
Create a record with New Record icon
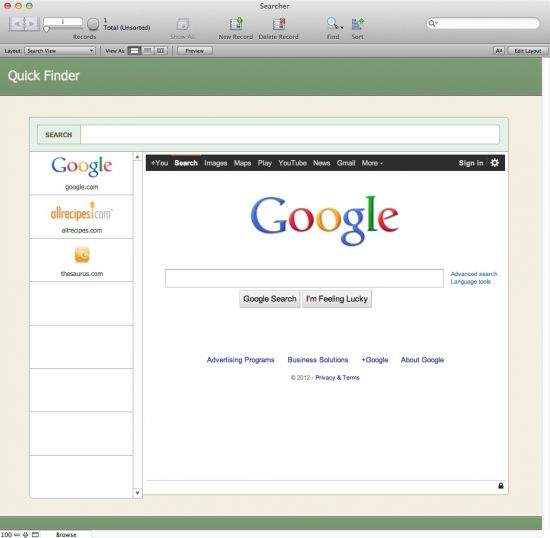(x=236, y=24)
